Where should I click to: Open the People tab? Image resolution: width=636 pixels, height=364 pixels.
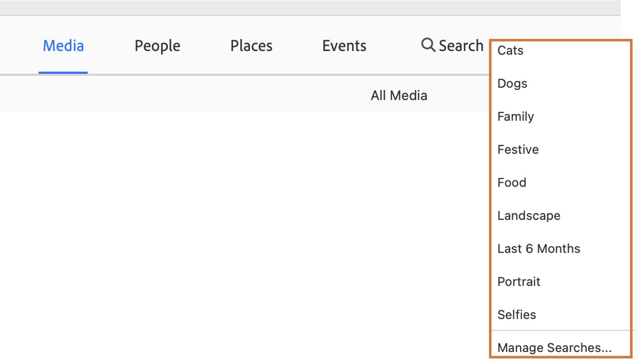click(157, 46)
